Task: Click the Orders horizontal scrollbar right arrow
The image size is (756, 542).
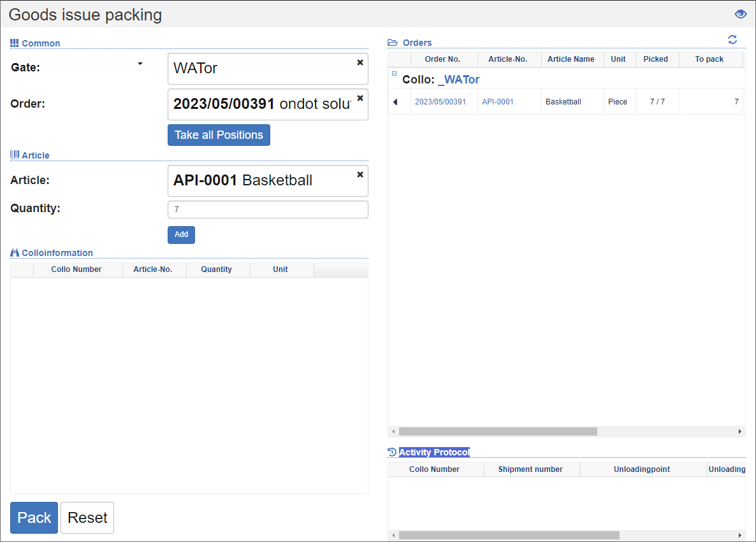Action: [x=739, y=432]
